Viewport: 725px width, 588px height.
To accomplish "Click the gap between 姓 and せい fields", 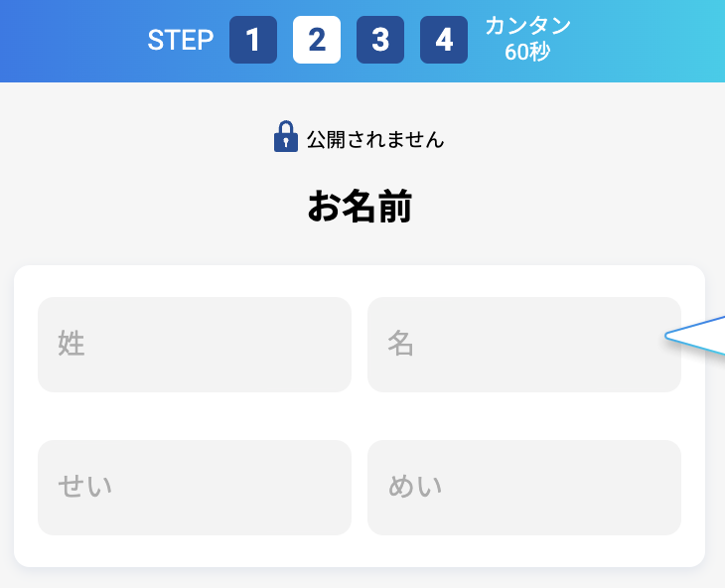I will coord(195,416).
